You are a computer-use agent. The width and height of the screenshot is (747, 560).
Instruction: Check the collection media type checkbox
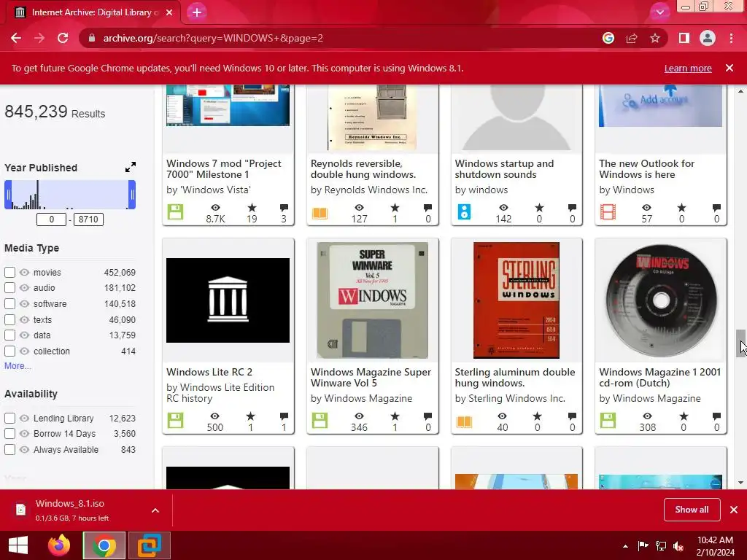(x=9, y=351)
